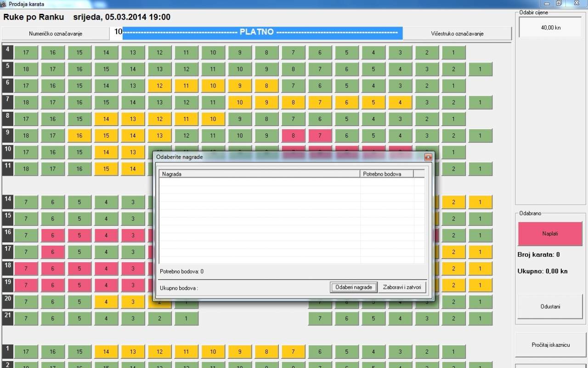Confirm with the Odaberi nagrade button
This screenshot has width=588, height=368.
pyautogui.click(x=353, y=287)
